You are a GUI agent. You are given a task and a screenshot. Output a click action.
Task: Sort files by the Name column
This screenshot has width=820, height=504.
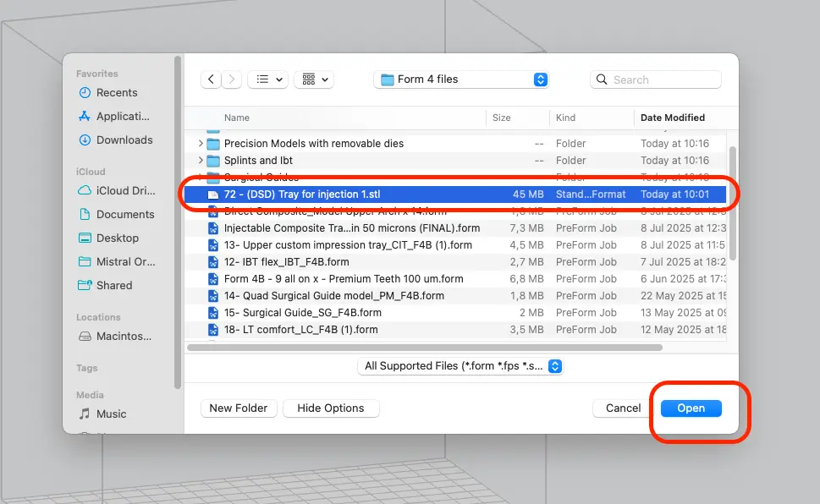(x=237, y=118)
